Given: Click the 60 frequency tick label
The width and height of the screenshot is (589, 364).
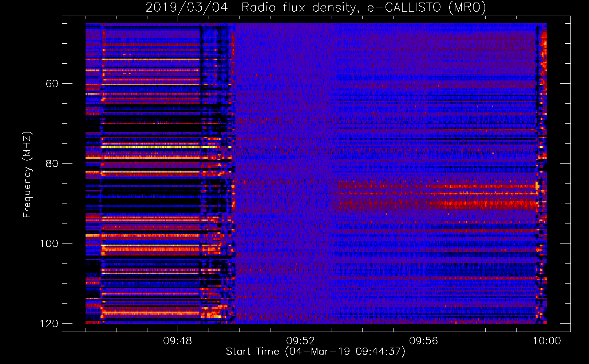Looking at the screenshot, I should (x=52, y=84).
